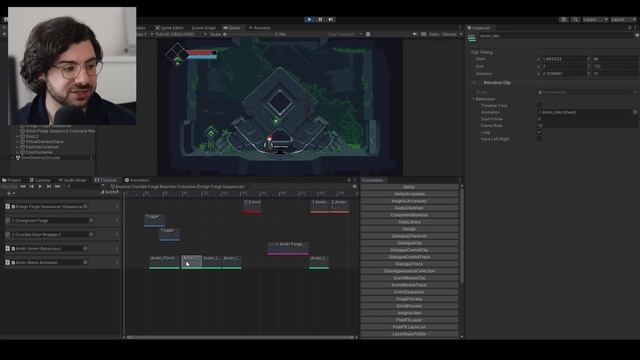Click Timeline previous frame button

(x=31, y=187)
